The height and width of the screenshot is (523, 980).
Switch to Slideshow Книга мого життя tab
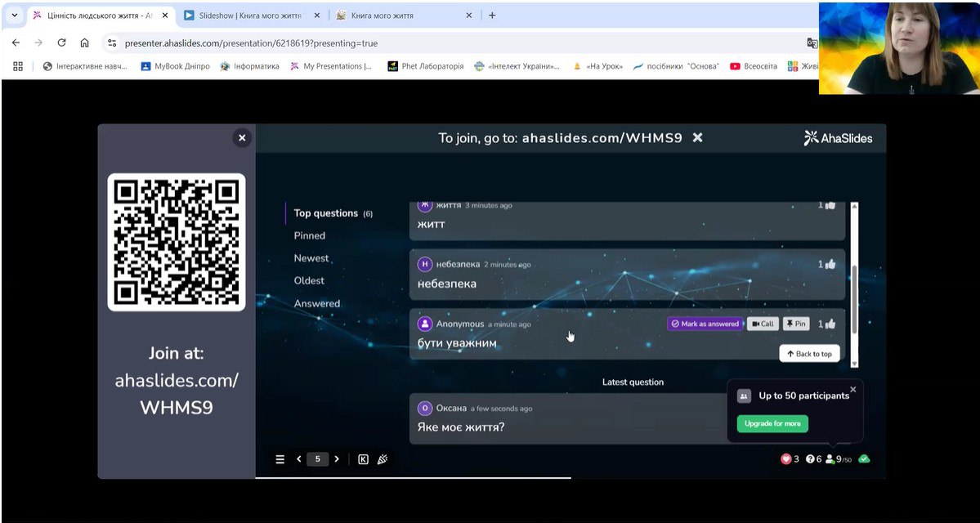coord(250,16)
